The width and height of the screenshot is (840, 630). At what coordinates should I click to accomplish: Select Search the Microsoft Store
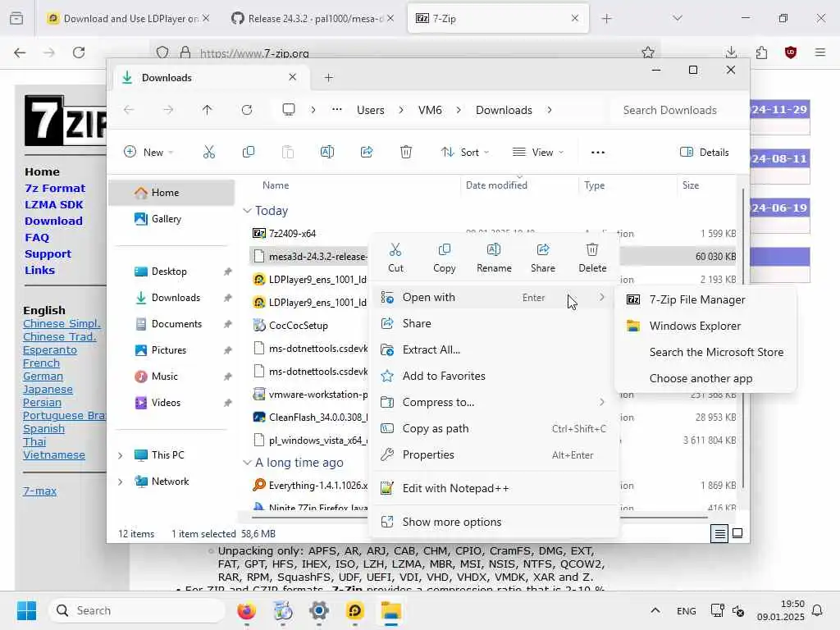click(705, 352)
